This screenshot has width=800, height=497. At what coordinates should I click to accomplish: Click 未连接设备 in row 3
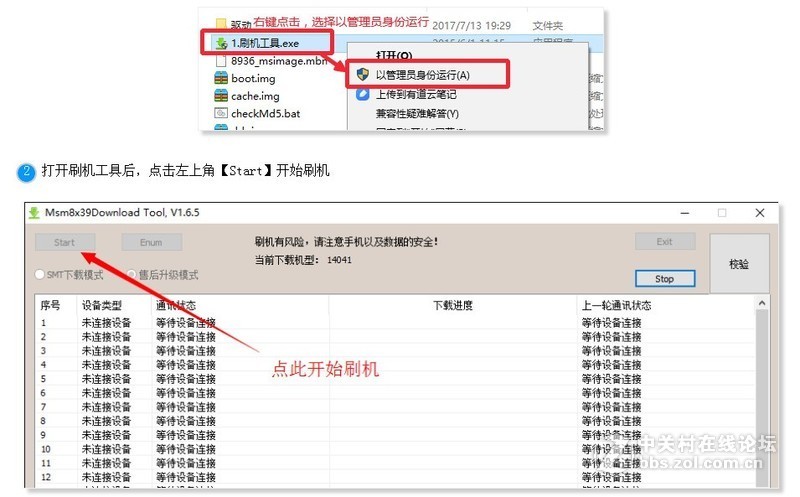106,351
